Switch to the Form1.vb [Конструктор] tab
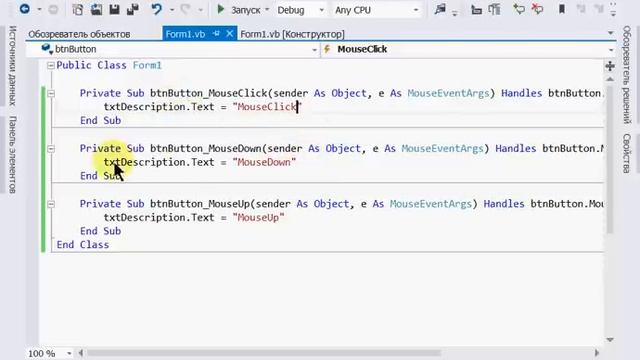Screen dimensions: 640x360 click(x=292, y=34)
